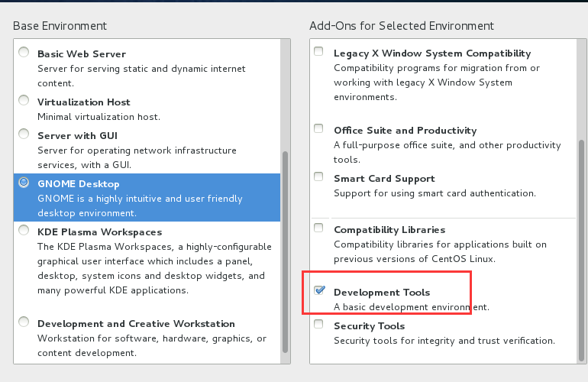Viewport: 588px width, 382px height.
Task: Click Add-Ons list scrollbar thumb
Action: coord(582,251)
